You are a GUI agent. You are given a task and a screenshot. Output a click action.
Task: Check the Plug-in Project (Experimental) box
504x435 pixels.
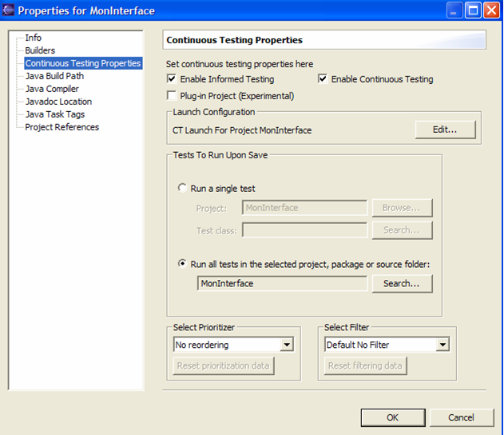pos(172,96)
